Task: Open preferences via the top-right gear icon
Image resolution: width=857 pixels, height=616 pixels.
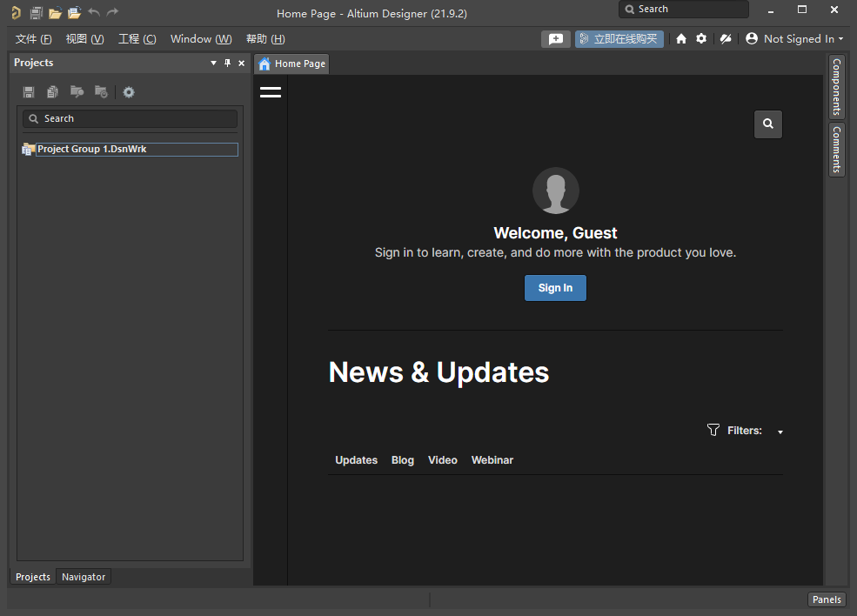Action: (701, 39)
